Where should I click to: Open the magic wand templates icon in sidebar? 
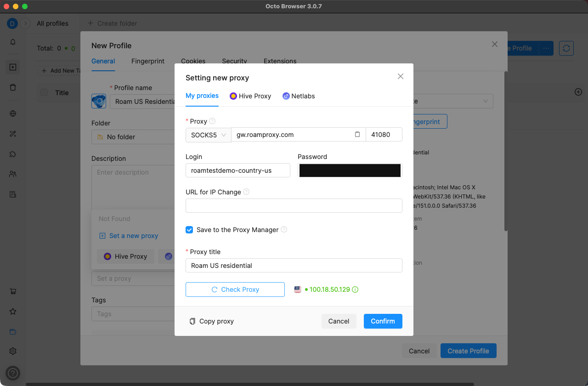[x=13, y=134]
